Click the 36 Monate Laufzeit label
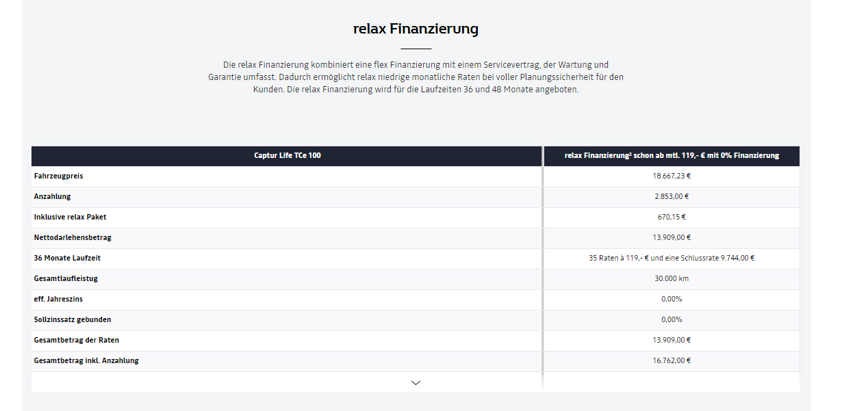This screenshot has width=868, height=411. point(67,258)
